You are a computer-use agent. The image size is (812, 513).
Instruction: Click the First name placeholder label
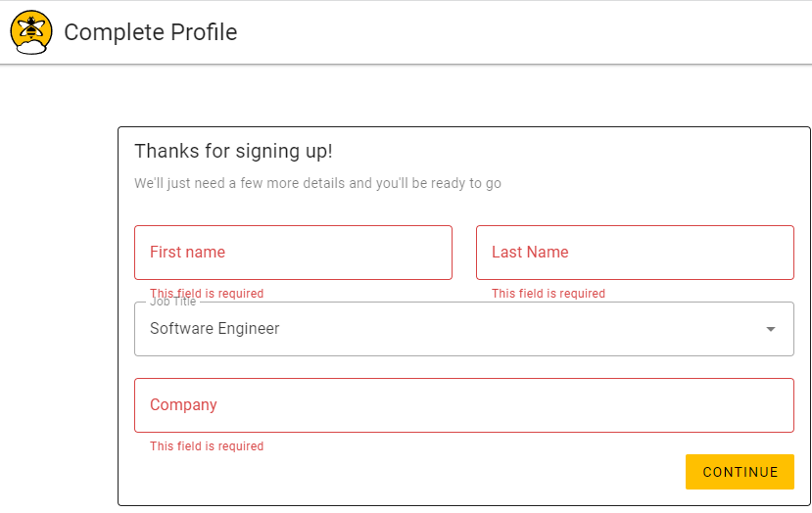coord(187,253)
